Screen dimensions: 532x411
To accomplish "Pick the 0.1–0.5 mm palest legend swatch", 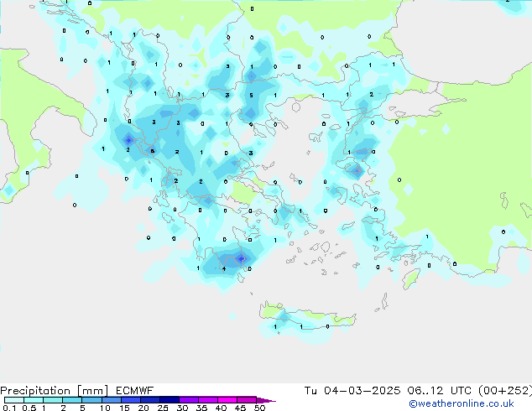I will (x=14, y=400).
